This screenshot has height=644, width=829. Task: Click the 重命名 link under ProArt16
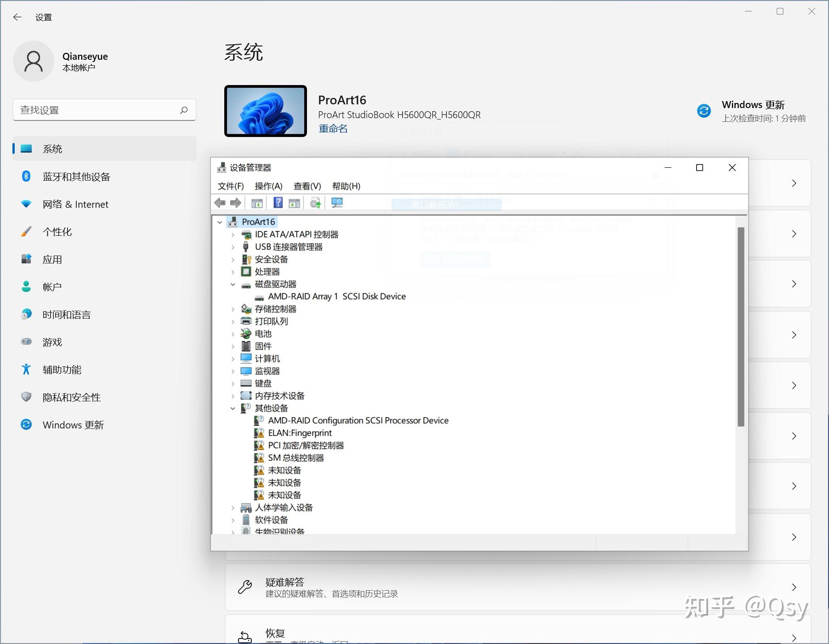[333, 129]
